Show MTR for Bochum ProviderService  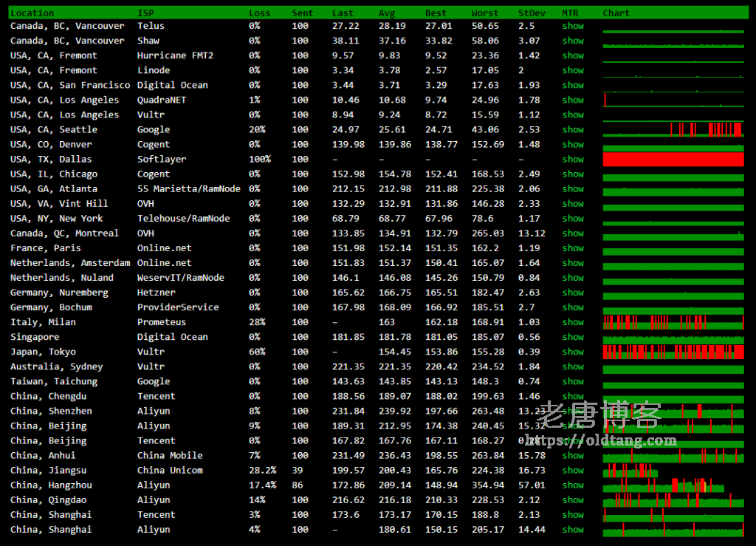point(573,308)
